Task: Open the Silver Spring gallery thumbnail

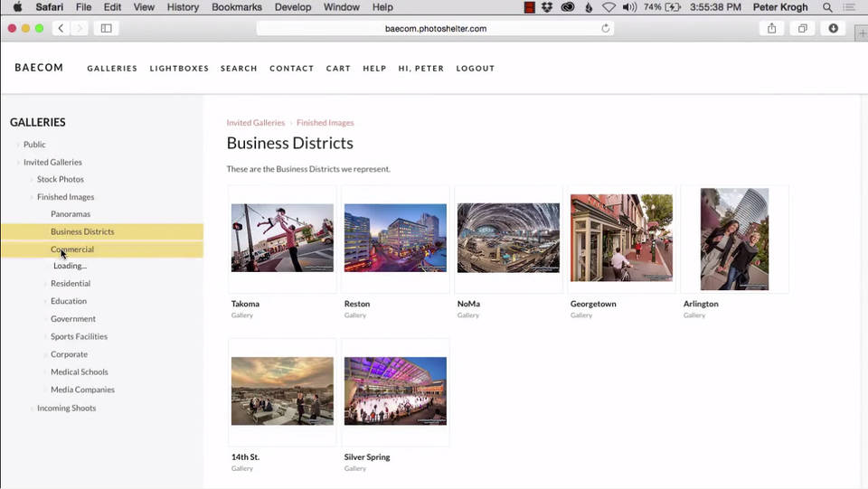Action: (x=395, y=391)
